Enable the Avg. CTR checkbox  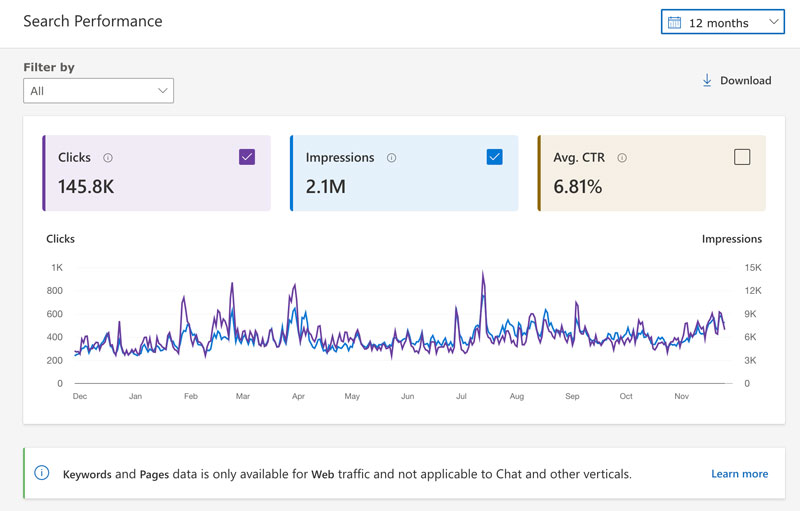(742, 157)
